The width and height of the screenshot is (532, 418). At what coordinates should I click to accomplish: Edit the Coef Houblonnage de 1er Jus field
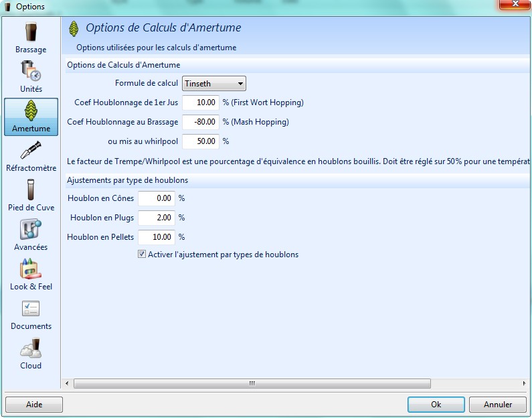click(201, 102)
